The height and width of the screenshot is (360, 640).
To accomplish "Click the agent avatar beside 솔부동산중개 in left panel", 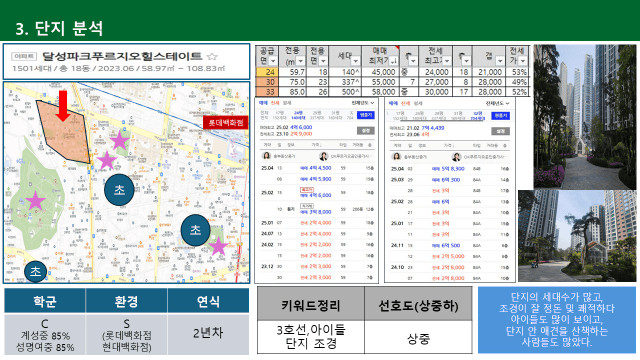I will tap(267, 156).
